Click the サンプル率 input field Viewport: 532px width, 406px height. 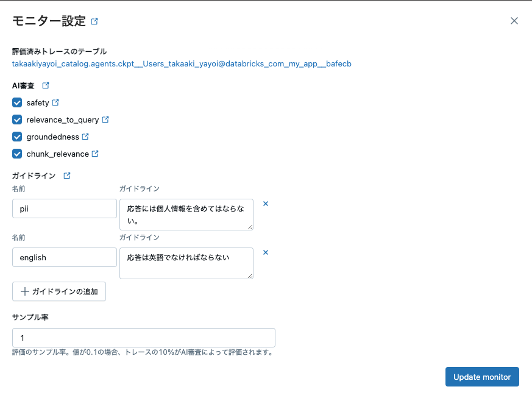point(144,338)
